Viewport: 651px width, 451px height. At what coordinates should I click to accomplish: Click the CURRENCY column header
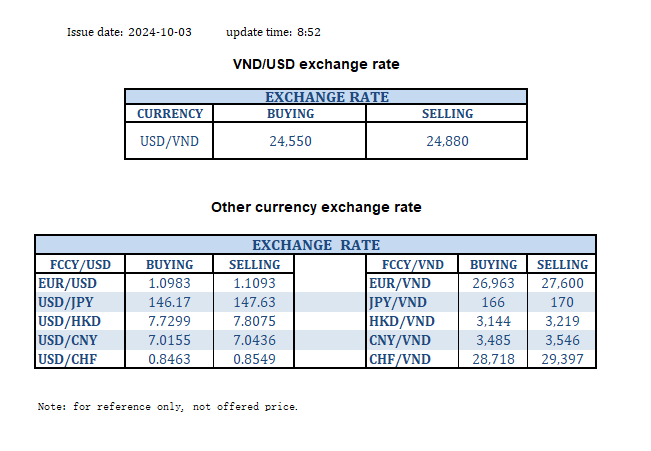[170, 114]
